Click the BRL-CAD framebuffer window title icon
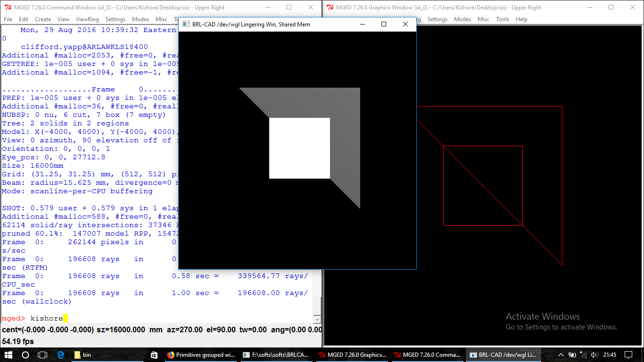The width and height of the screenshot is (644, 362). [186, 24]
